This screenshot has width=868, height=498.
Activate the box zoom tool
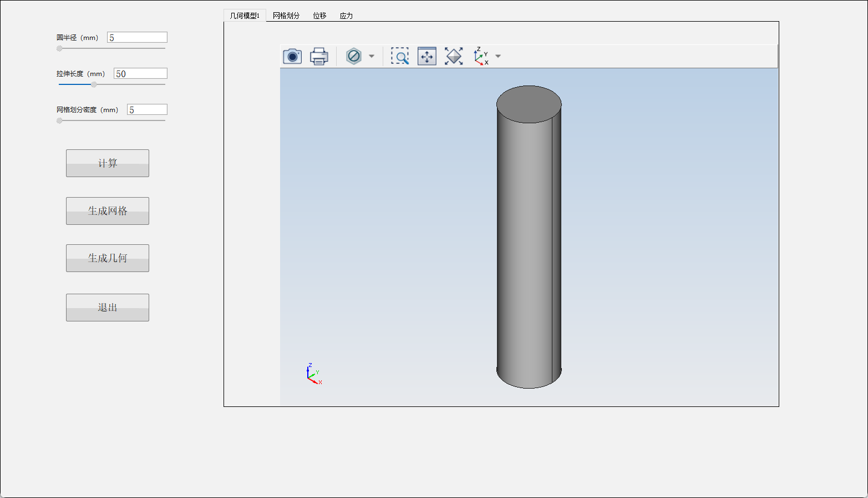[400, 56]
